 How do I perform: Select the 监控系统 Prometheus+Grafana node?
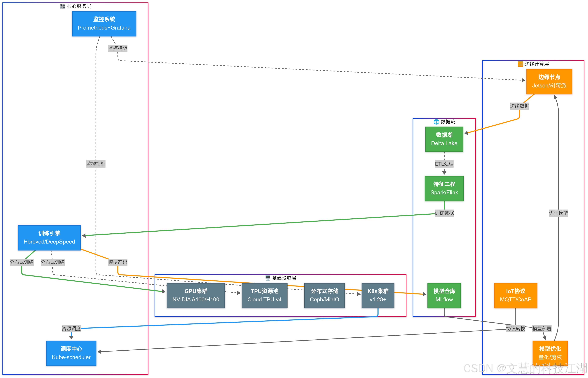(104, 24)
